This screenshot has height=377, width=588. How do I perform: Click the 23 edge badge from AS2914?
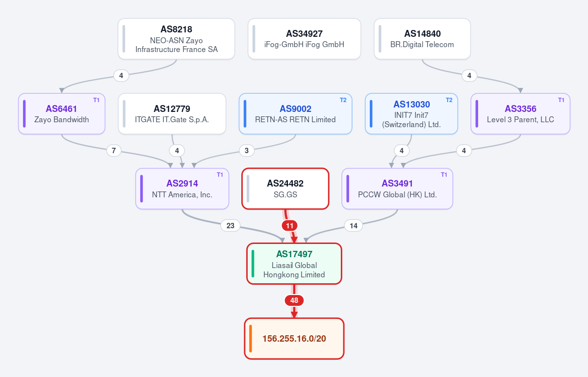click(x=230, y=226)
